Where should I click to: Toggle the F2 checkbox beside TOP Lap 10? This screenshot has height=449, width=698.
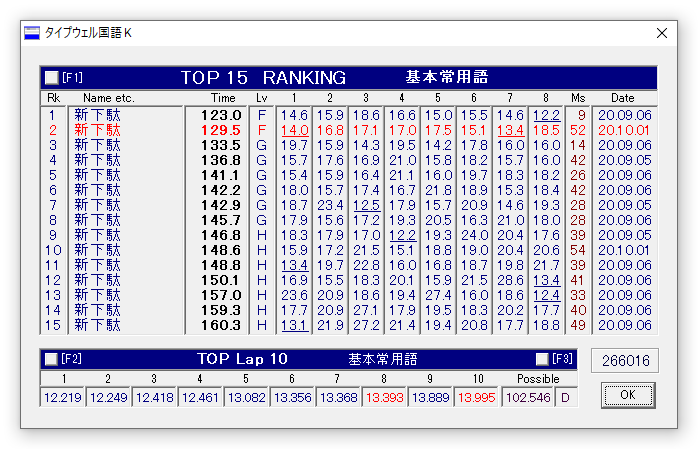(51, 359)
